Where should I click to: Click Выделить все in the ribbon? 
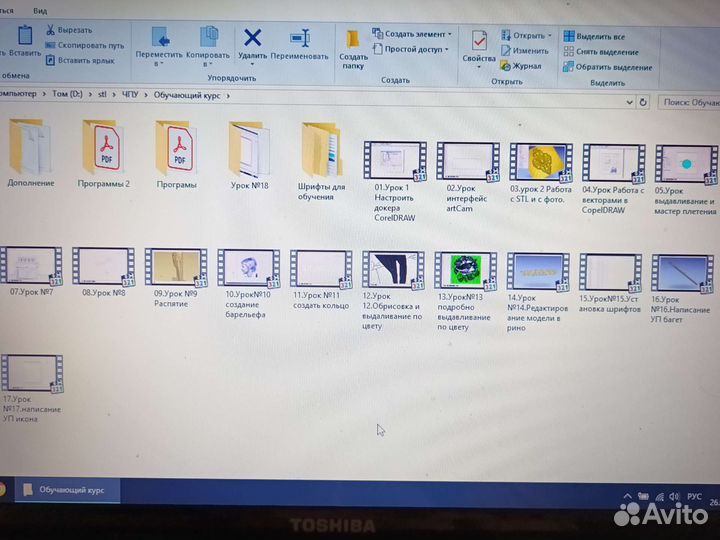600,37
